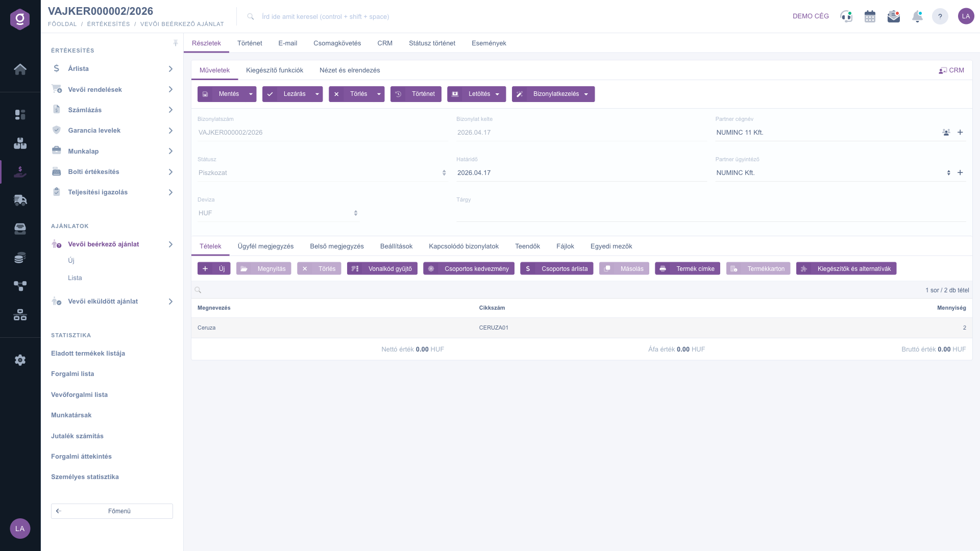Switch to the Státusz történet tab

(x=432, y=43)
